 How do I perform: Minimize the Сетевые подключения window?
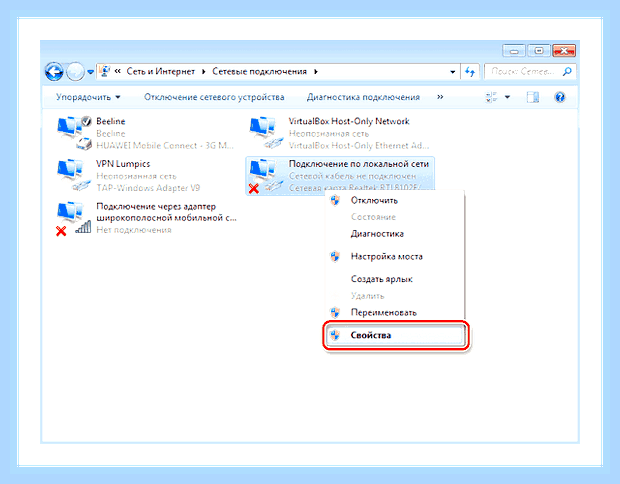(x=514, y=51)
